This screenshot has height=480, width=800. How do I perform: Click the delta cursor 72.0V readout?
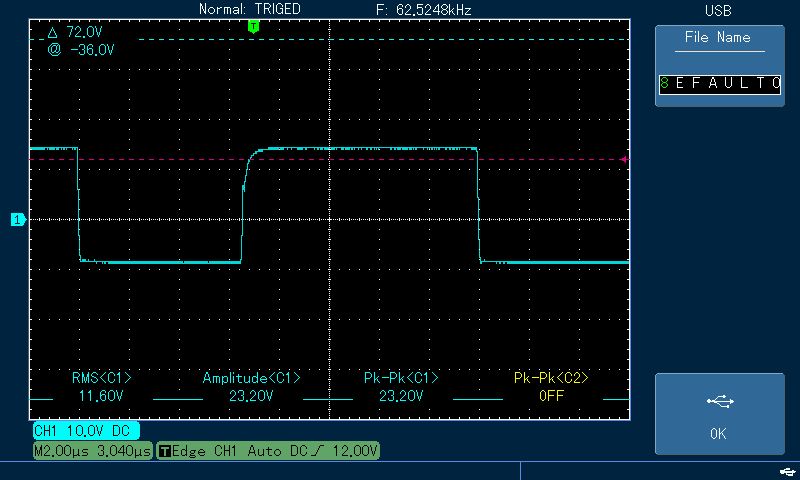76,33
